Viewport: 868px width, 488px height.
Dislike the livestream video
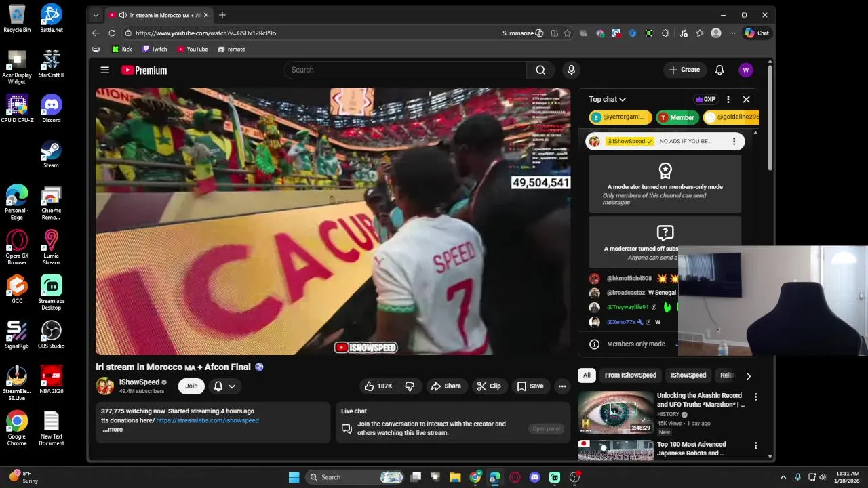[410, 386]
